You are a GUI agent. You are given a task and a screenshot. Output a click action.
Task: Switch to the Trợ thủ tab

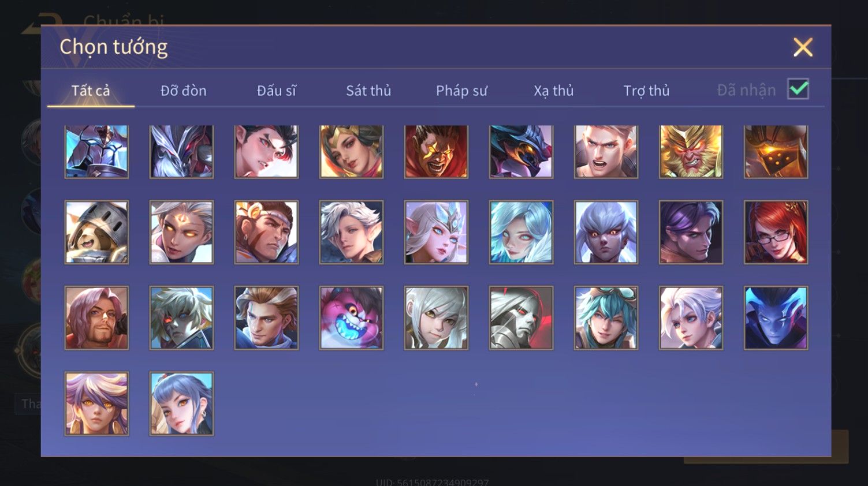pyautogui.click(x=646, y=91)
